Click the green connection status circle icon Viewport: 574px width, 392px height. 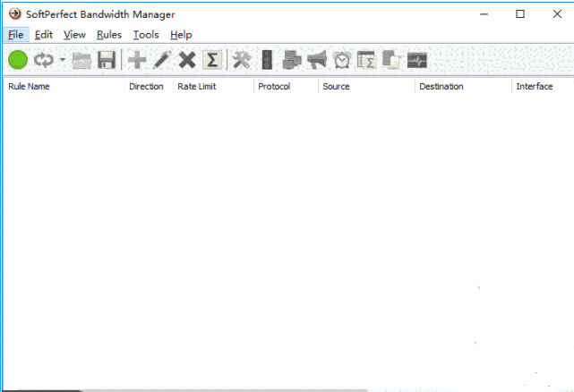pyautogui.click(x=18, y=60)
